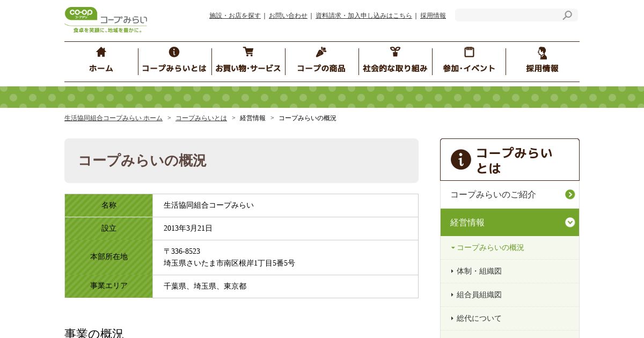Open the コープみらいとは navigation label
The image size is (644, 338).
coord(174,68)
